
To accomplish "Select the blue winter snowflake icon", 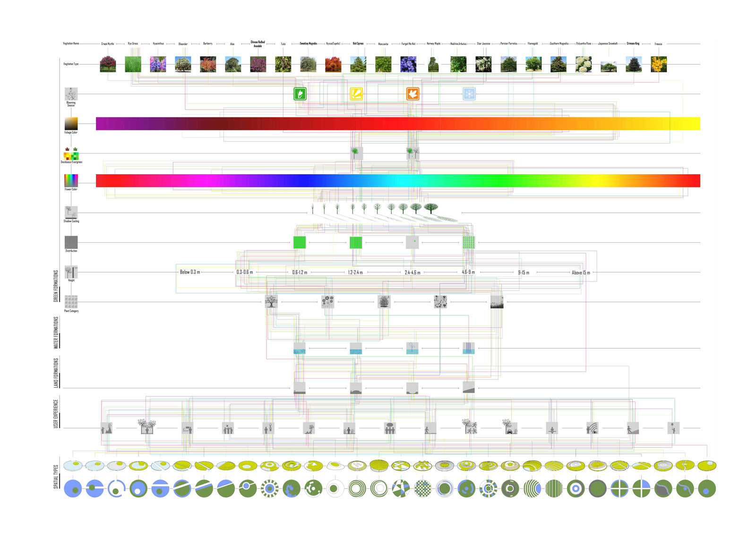I will pyautogui.click(x=469, y=94).
